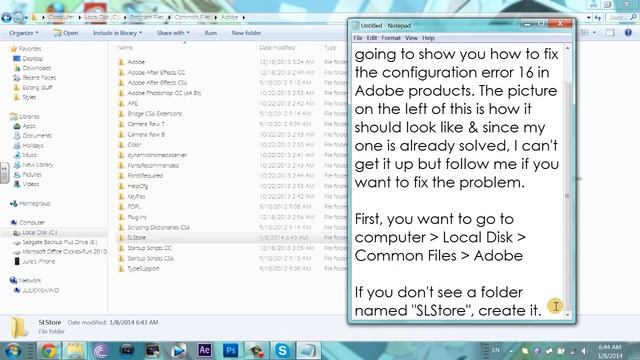
Task: Open Google Chrome from taskbar
Action: click(x=49, y=351)
